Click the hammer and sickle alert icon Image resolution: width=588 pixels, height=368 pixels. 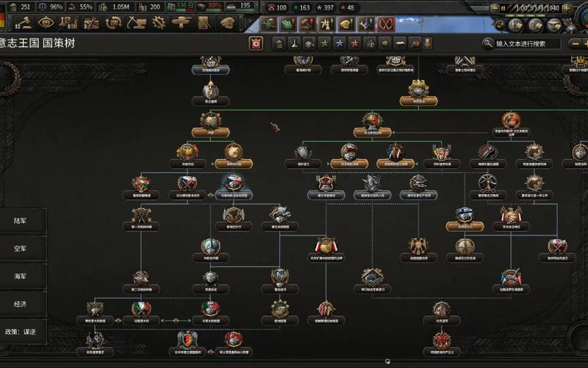(307, 24)
